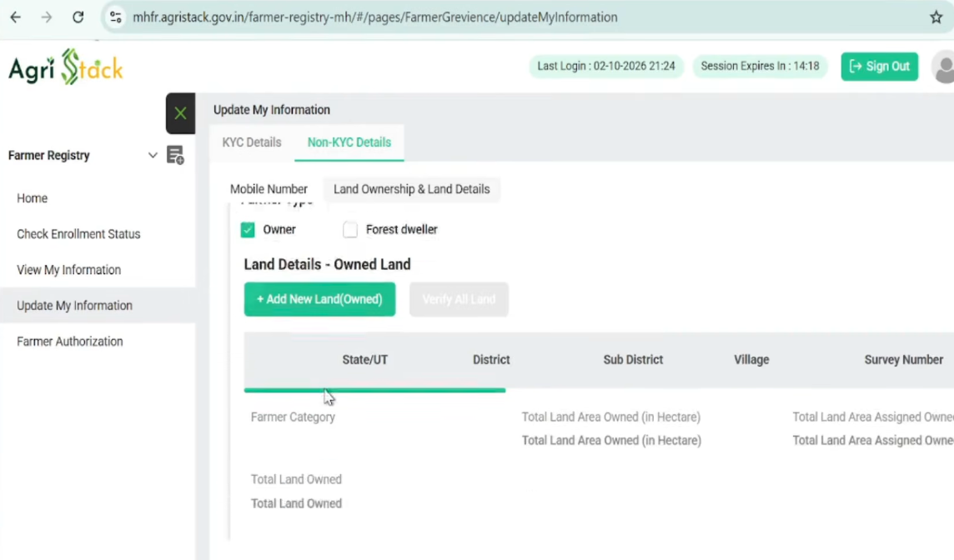Viewport: 954px width, 560px height.
Task: Go to Home in the sidebar
Action: coord(33,198)
